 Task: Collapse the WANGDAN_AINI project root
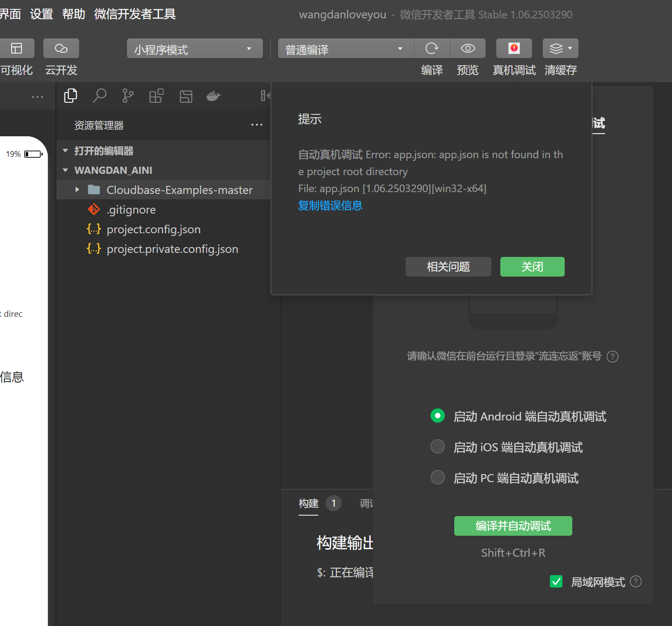[65, 170]
